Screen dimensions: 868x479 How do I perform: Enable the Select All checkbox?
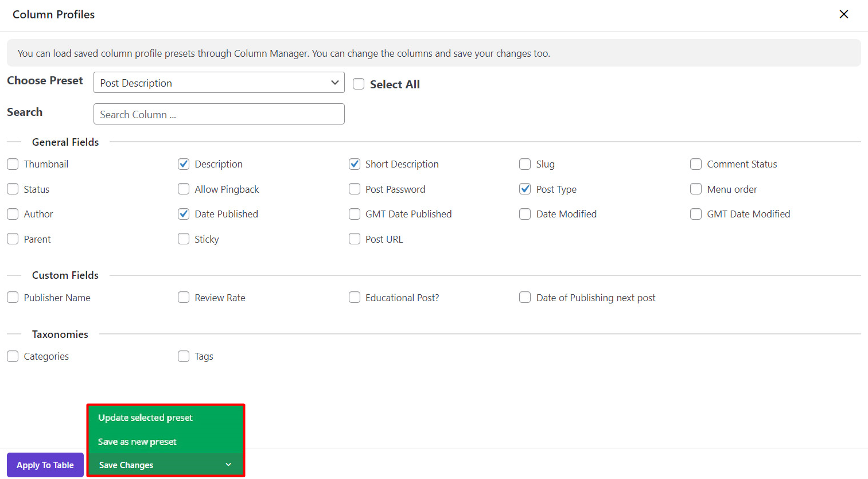pos(359,84)
